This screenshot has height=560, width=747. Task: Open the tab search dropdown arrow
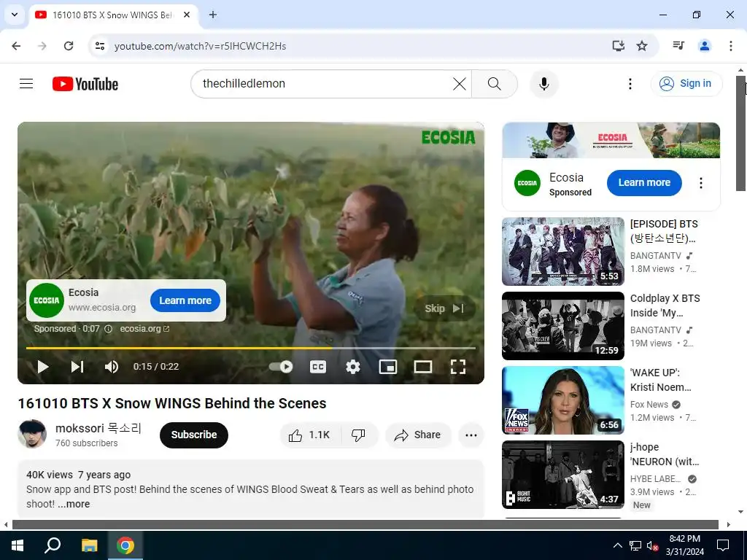pyautogui.click(x=15, y=15)
